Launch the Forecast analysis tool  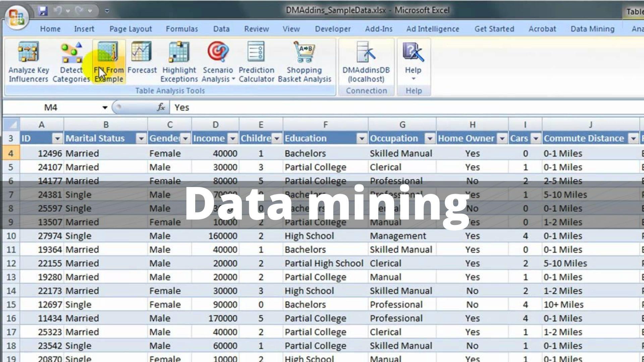point(142,60)
